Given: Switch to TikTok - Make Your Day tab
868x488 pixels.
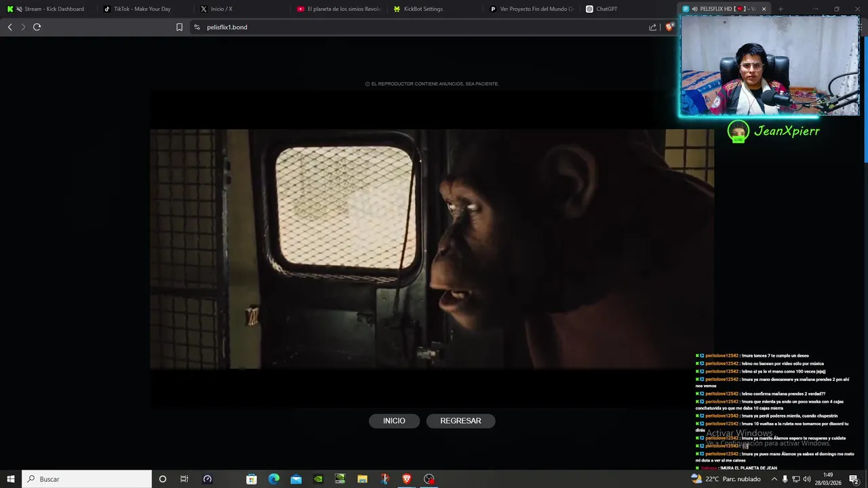Looking at the screenshot, I should [144, 9].
